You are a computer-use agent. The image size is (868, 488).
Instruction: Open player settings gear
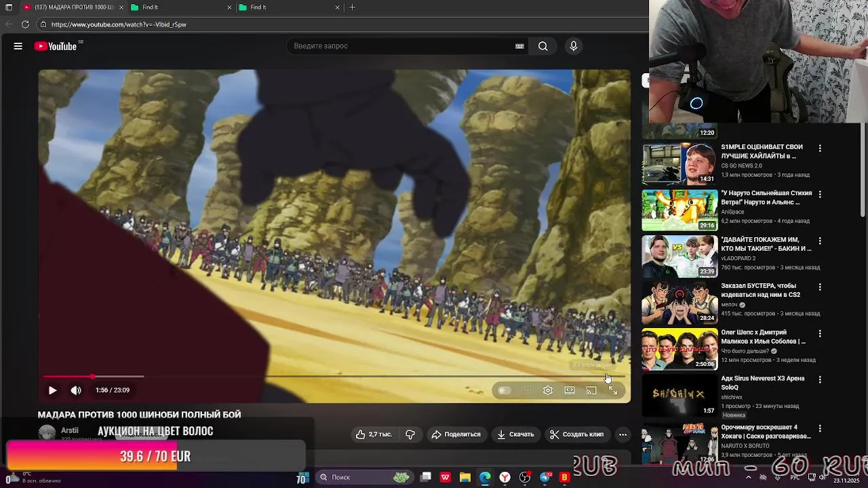tap(548, 390)
